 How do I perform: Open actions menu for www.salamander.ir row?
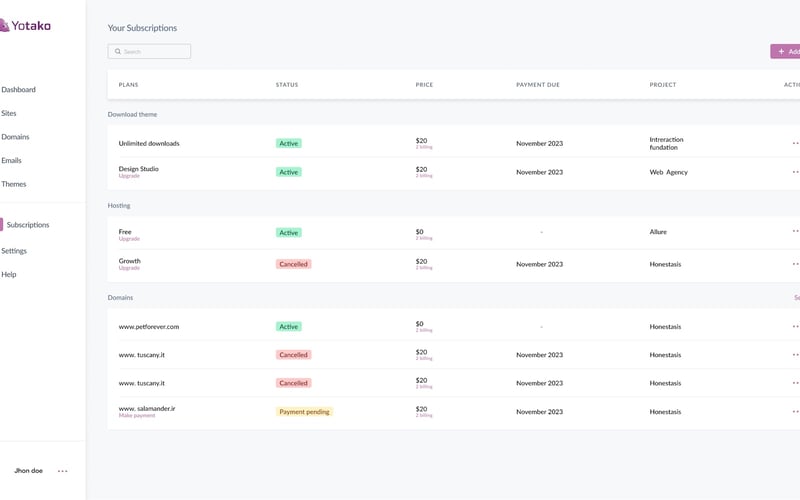coord(796,411)
